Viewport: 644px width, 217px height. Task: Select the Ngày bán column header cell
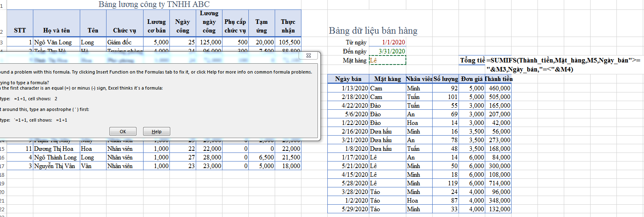pos(348,79)
